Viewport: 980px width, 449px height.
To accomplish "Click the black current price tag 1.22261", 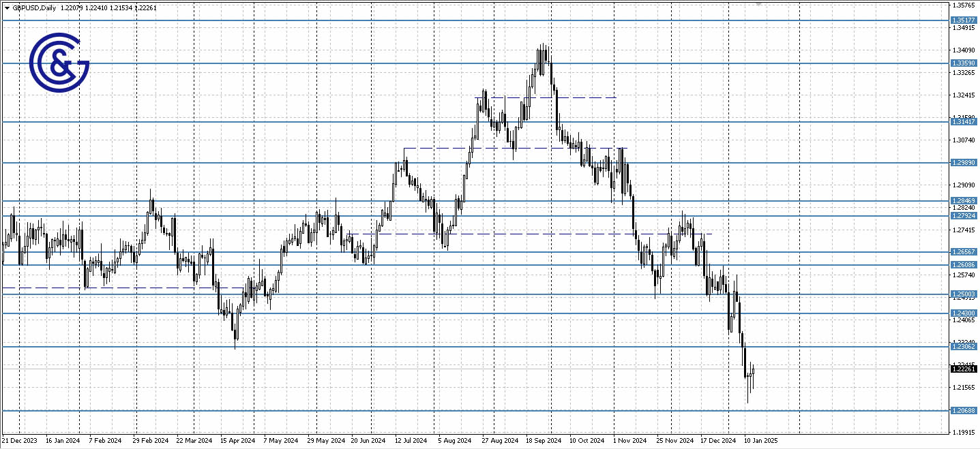I will coord(963,368).
